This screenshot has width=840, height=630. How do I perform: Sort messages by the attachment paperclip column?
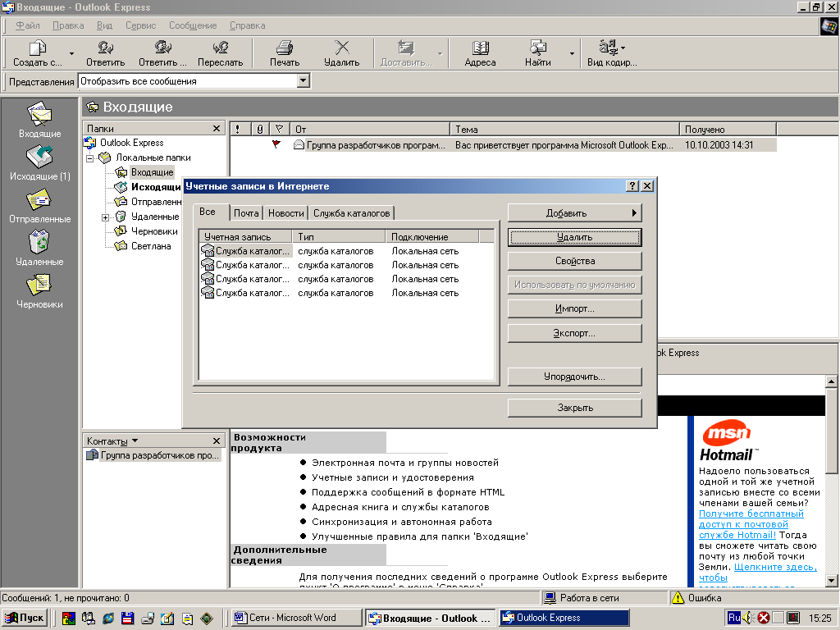[259, 129]
